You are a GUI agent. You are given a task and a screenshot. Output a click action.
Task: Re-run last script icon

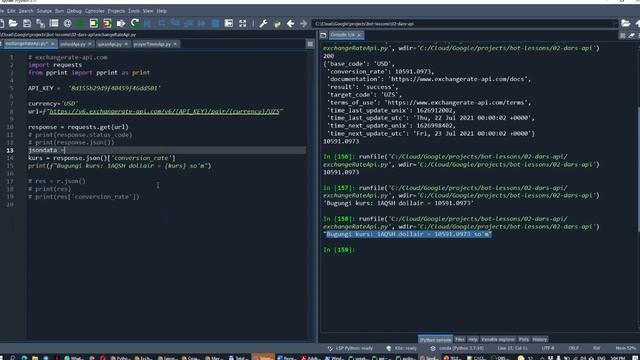135,24
